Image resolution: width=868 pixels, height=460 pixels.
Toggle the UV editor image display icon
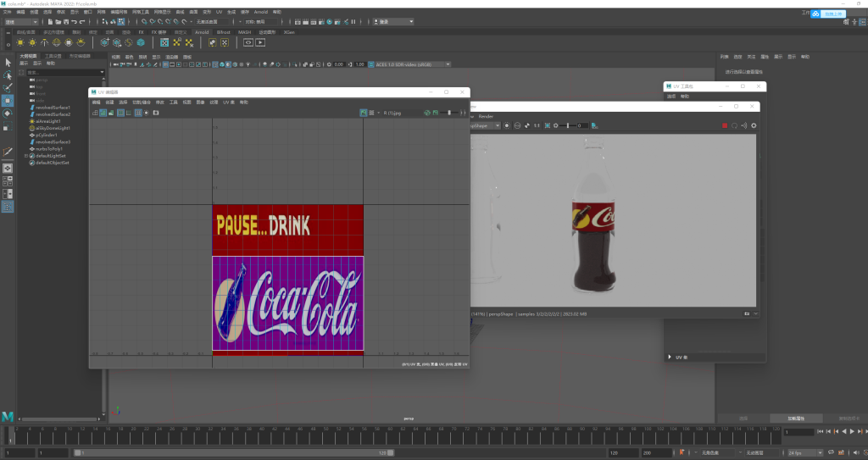364,113
